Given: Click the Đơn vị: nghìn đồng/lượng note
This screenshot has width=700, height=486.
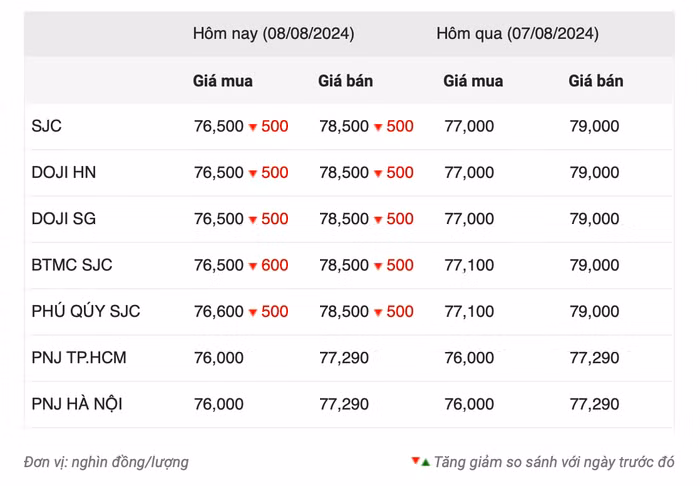Looking at the screenshot, I should click(x=106, y=462).
